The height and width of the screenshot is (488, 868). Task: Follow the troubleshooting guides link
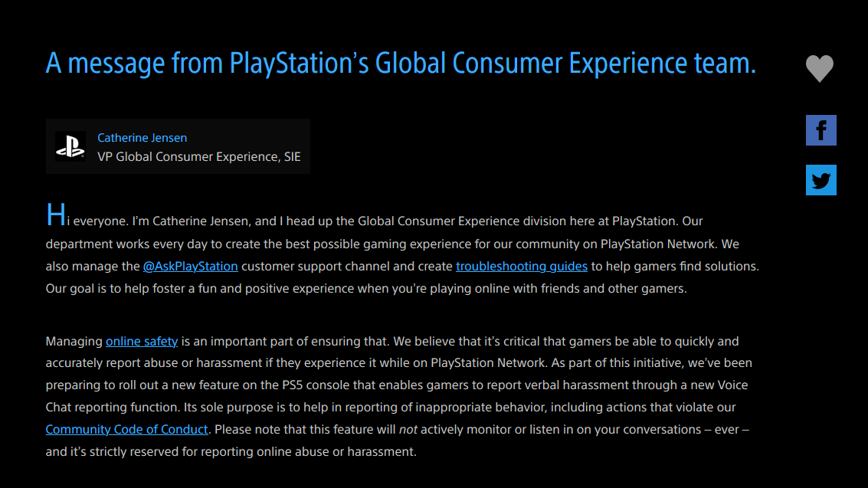522,266
